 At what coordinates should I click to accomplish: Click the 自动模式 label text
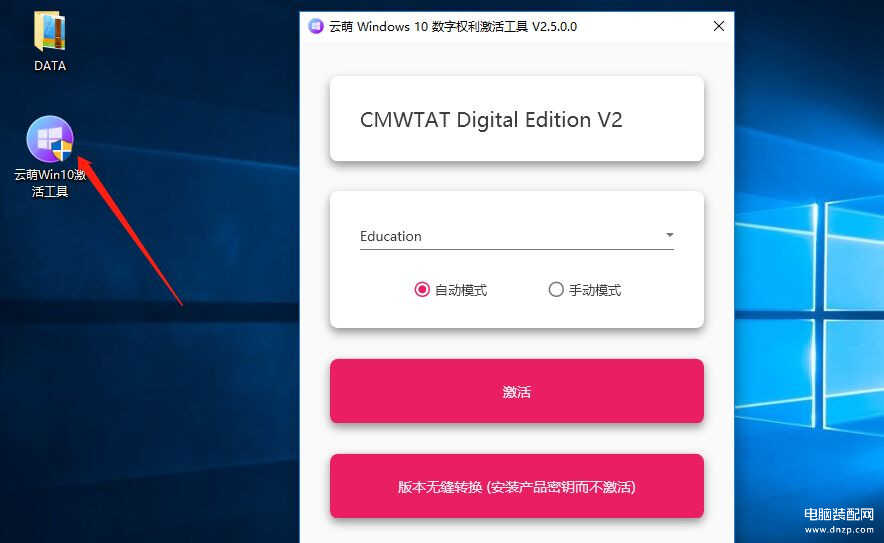[x=461, y=290]
